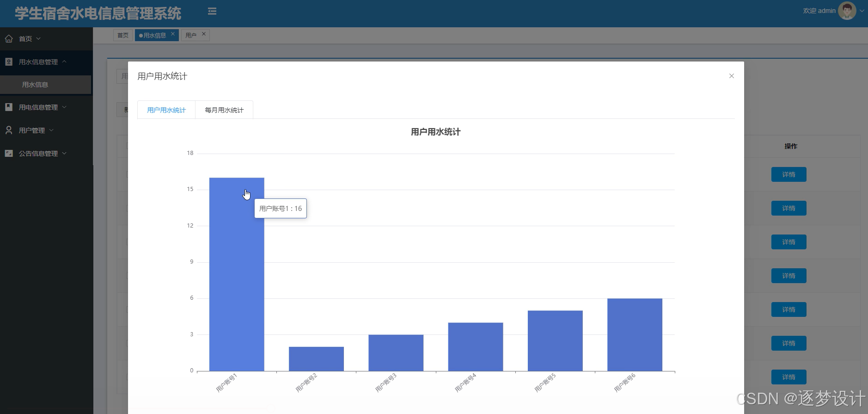
Task: Click the seventh 详情 button in table
Action: pyautogui.click(x=789, y=377)
